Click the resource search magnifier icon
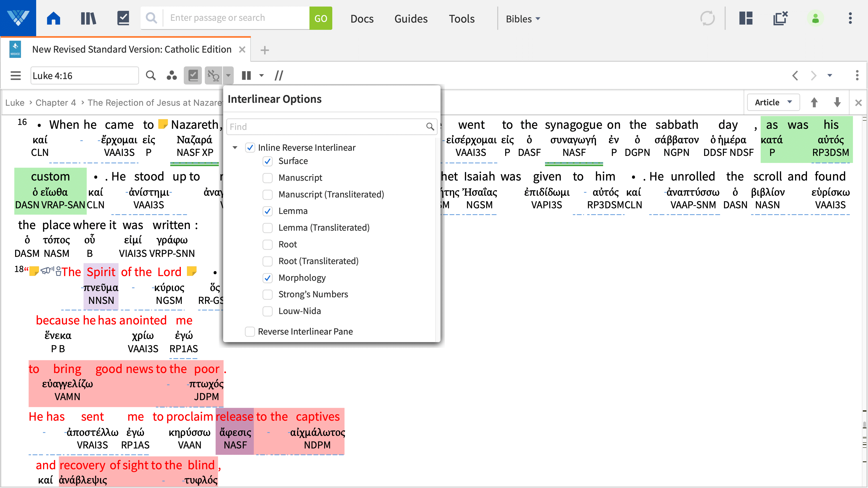The image size is (868, 488). click(x=151, y=75)
